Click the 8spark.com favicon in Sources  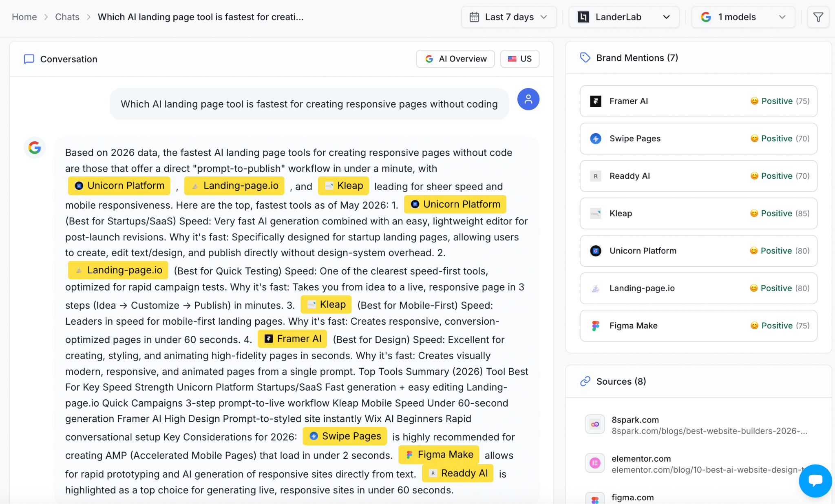point(595,425)
